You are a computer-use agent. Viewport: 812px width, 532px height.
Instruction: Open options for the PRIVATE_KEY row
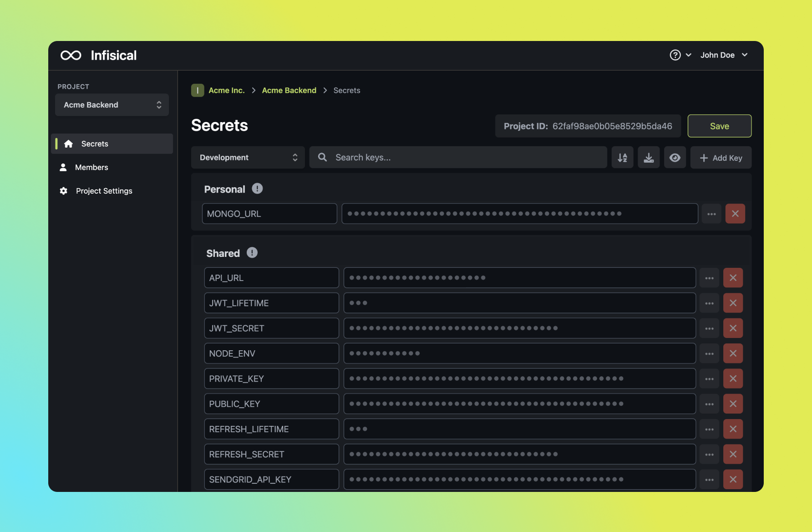[709, 379]
